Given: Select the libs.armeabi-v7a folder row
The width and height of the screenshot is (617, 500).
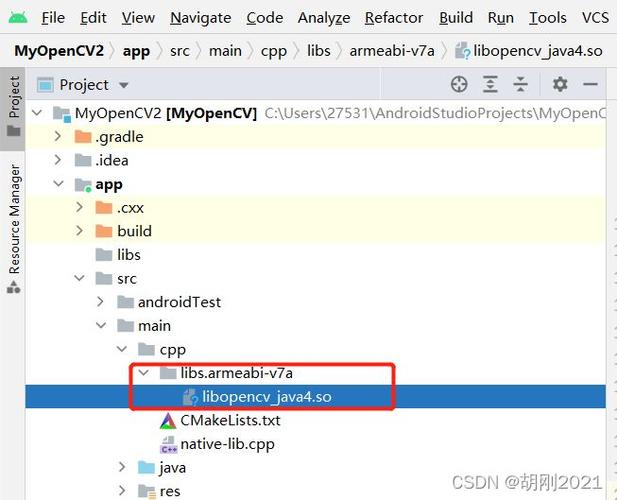Looking at the screenshot, I should click(x=316, y=373).
